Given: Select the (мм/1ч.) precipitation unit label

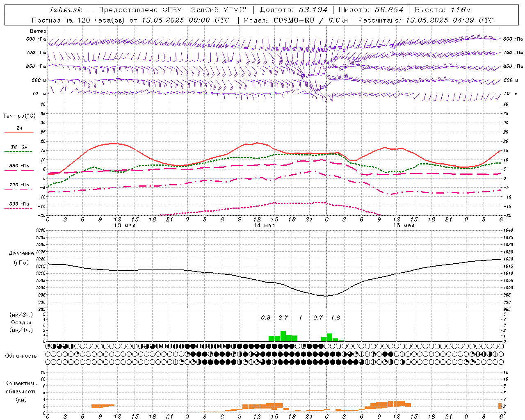Looking at the screenshot, I should 21,330.
